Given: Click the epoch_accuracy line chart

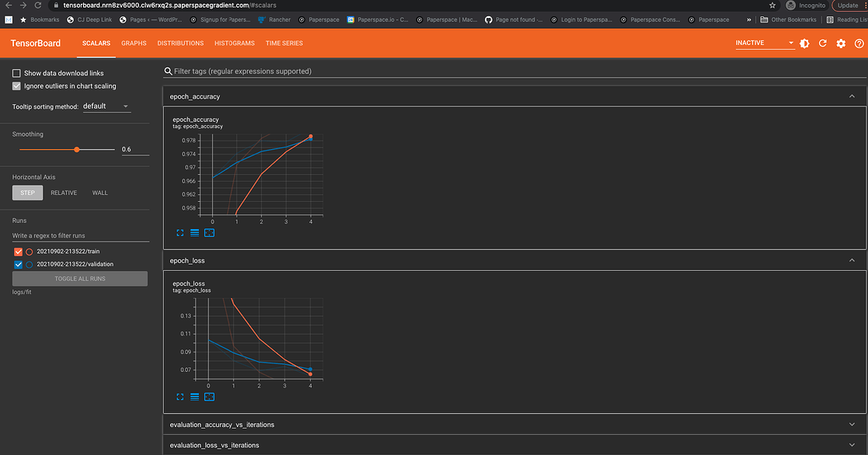Looking at the screenshot, I should tap(261, 174).
